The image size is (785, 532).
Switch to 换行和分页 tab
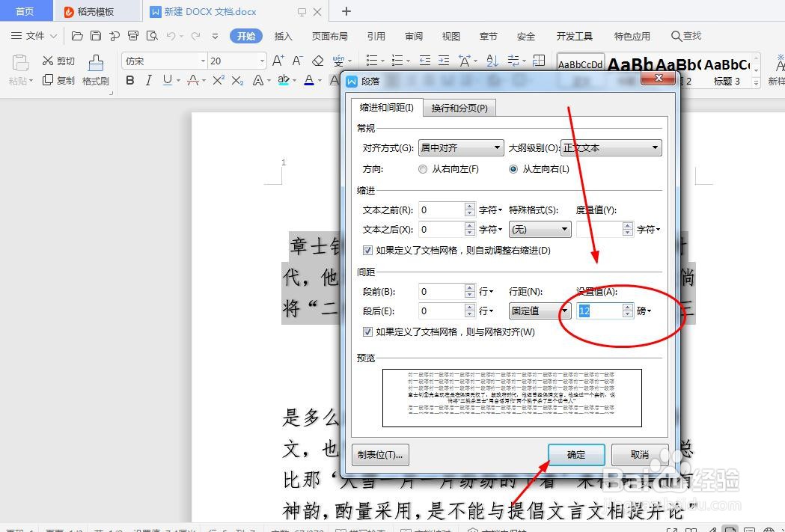pos(459,108)
